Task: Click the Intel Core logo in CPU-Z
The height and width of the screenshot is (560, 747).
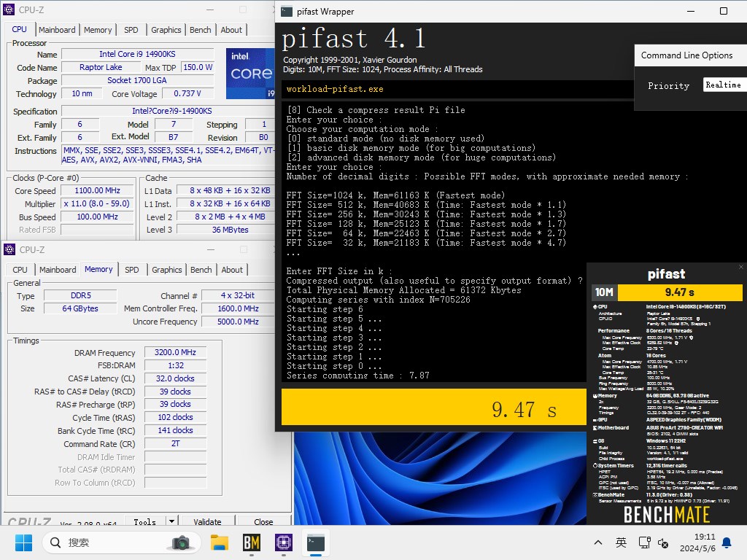Action: pyautogui.click(x=251, y=74)
